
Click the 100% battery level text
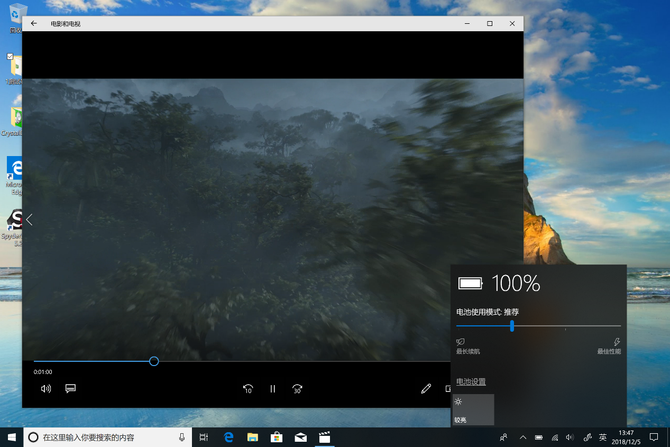click(x=516, y=283)
